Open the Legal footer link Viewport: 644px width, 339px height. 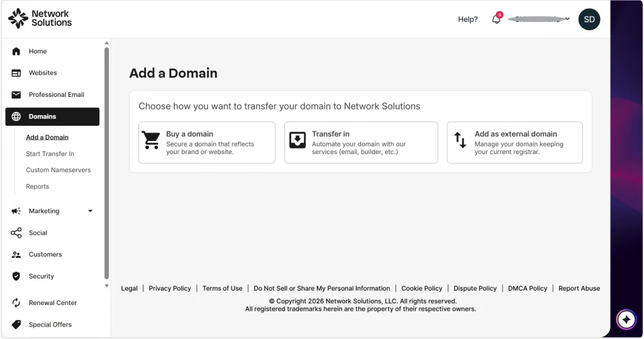click(x=129, y=289)
